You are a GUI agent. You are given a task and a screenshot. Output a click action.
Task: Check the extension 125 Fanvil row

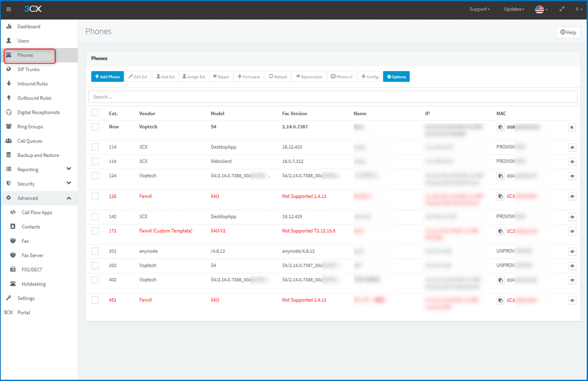coord(95,196)
